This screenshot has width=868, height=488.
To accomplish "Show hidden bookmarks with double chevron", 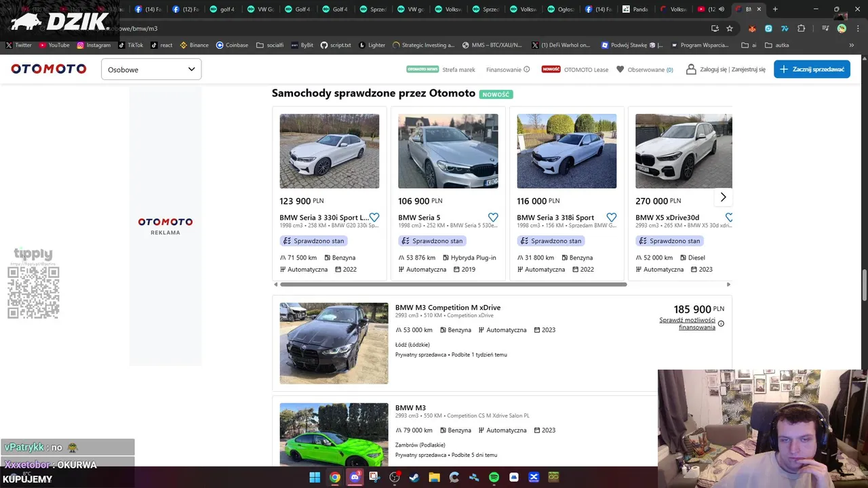I will tap(852, 45).
